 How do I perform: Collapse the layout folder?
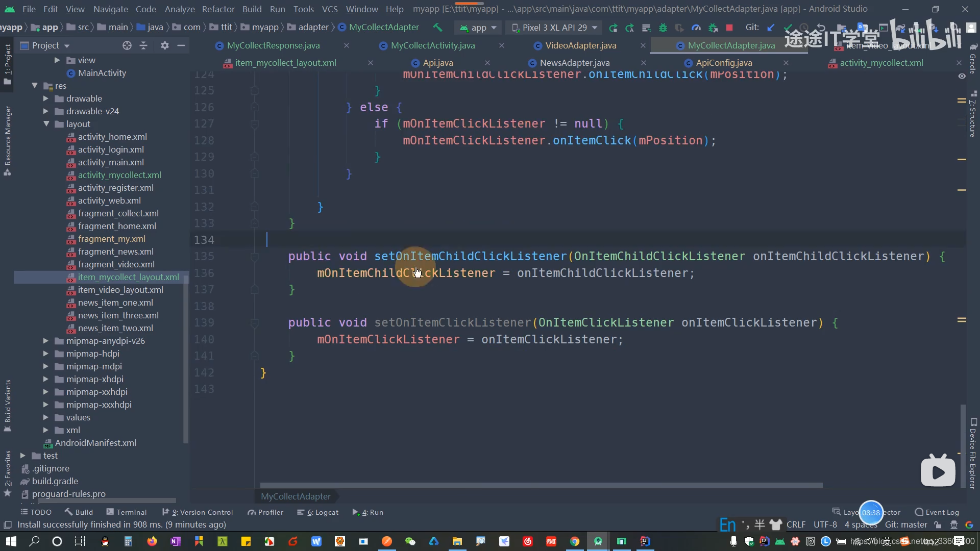click(x=46, y=124)
